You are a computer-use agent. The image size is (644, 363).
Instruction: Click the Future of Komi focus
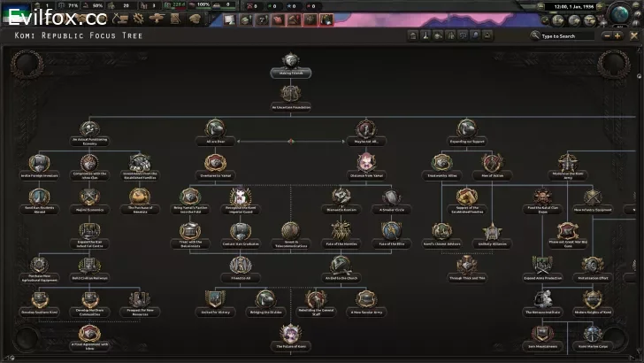point(290,335)
